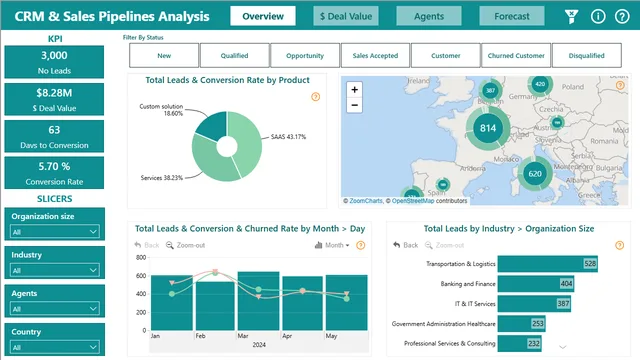Viewport: 640px width, 360px height.
Task: Click the 420 map cluster
Action: tap(540, 84)
